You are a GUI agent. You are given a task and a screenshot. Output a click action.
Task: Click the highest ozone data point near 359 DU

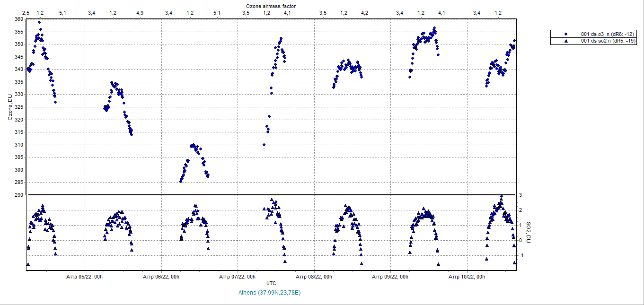(x=39, y=22)
